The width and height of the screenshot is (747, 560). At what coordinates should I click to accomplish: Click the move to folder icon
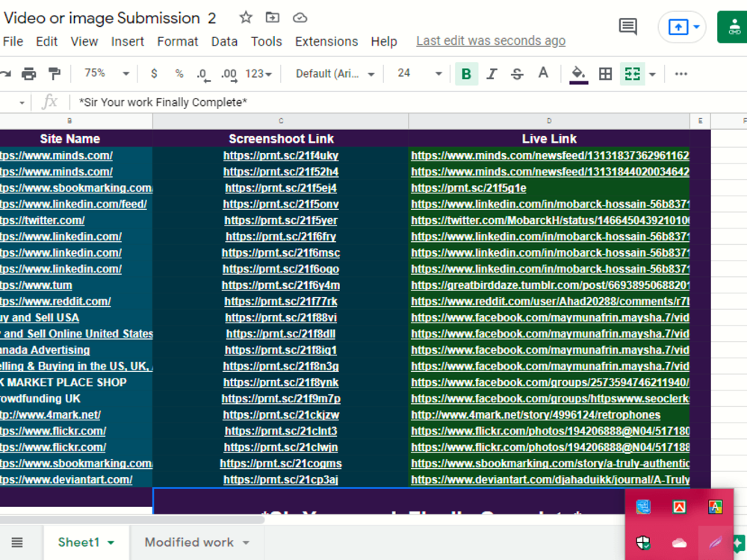272,18
